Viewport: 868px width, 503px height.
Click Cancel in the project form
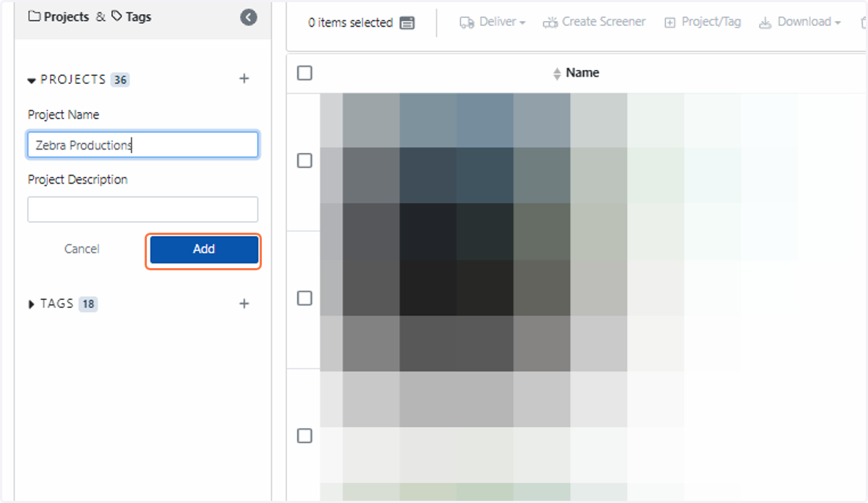point(82,249)
